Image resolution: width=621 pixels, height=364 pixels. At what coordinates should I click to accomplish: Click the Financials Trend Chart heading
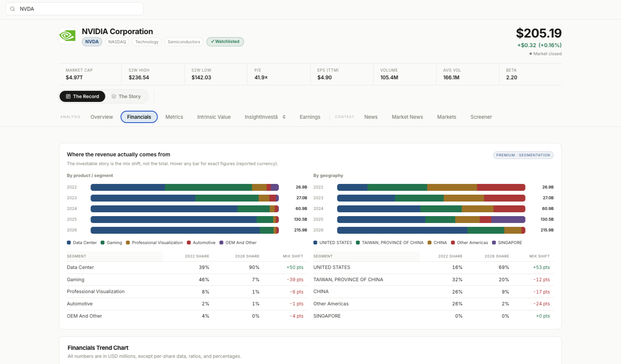point(98,348)
